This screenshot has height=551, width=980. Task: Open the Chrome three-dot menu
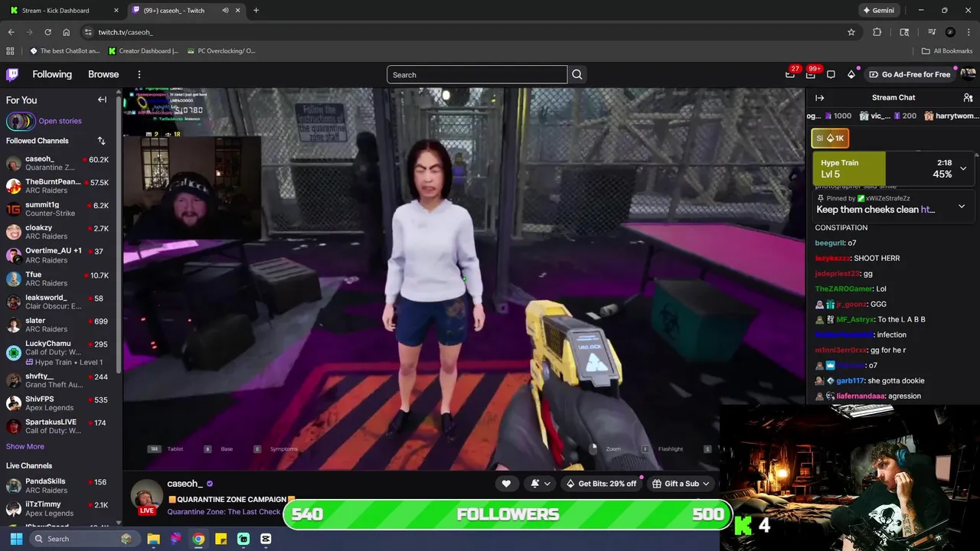click(x=969, y=32)
